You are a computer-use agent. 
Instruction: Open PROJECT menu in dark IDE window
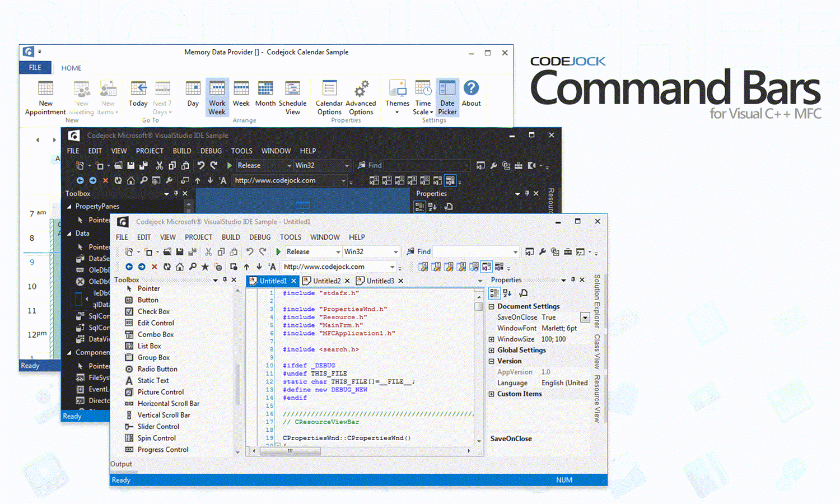pyautogui.click(x=150, y=151)
